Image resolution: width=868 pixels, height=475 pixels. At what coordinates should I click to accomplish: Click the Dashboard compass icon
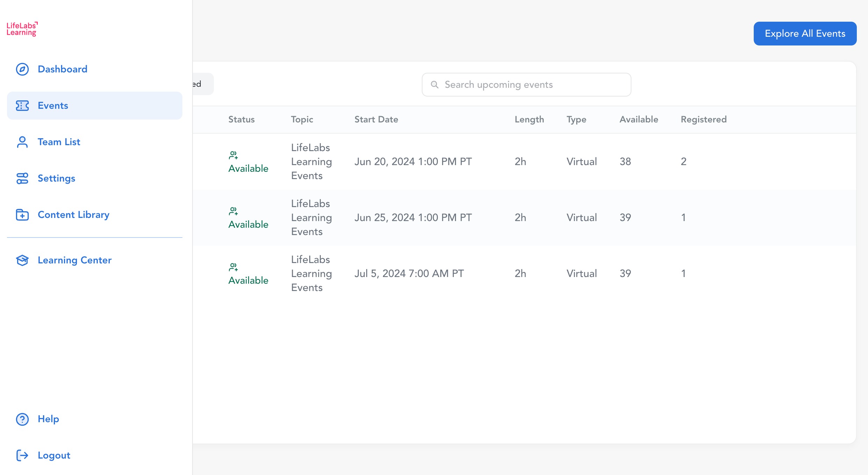tap(22, 69)
